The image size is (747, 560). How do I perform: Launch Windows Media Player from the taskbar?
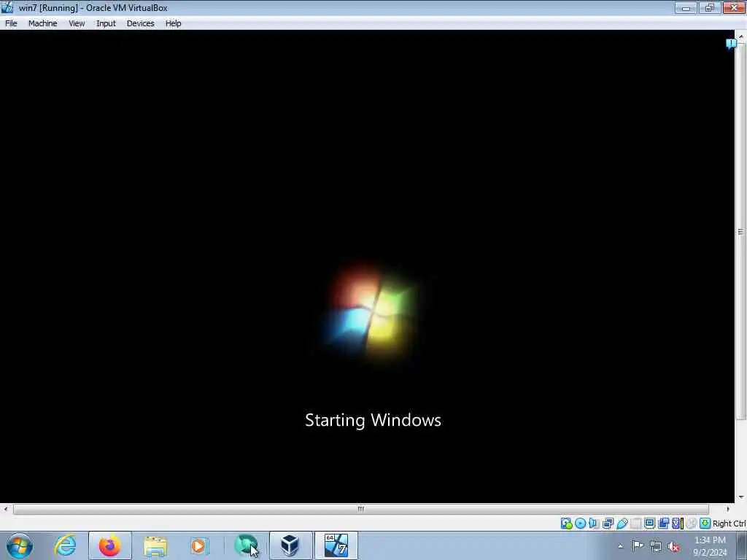point(199,545)
